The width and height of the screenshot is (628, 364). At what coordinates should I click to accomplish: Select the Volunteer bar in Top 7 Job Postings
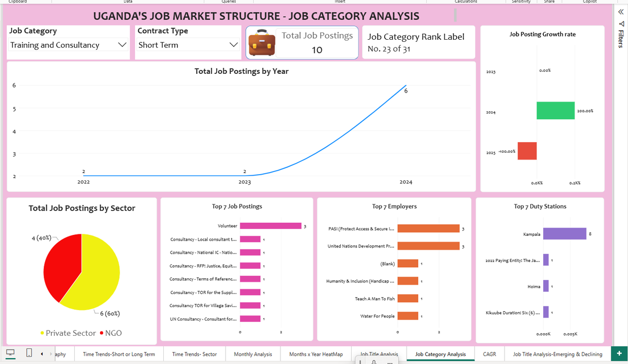(x=271, y=226)
